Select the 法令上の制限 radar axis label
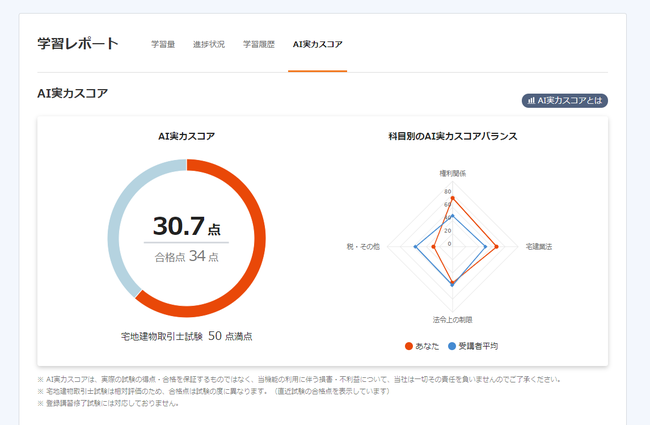This screenshot has width=650, height=425. point(452,320)
